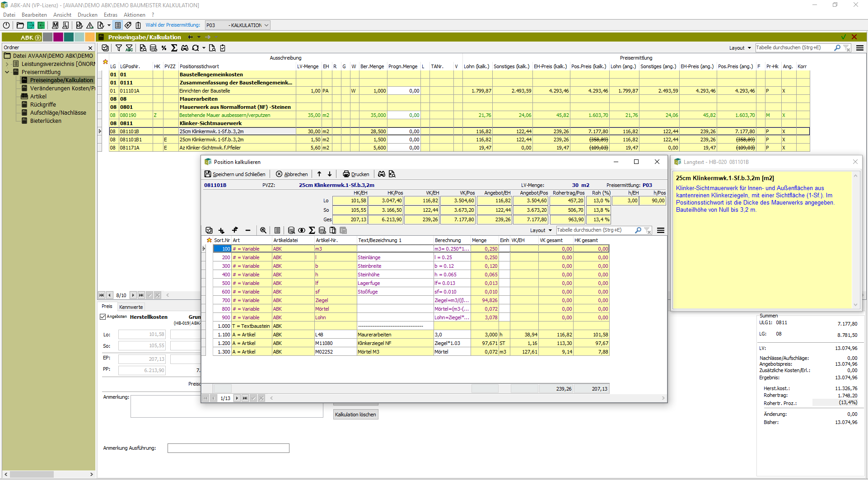Open the Wahl der Preisermittlung dropdown

click(x=266, y=25)
